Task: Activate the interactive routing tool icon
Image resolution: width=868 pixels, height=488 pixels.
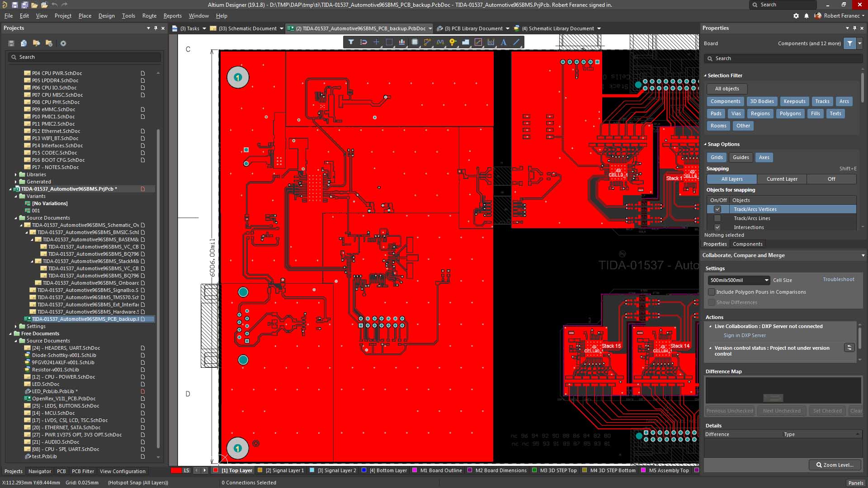Action: pos(427,42)
